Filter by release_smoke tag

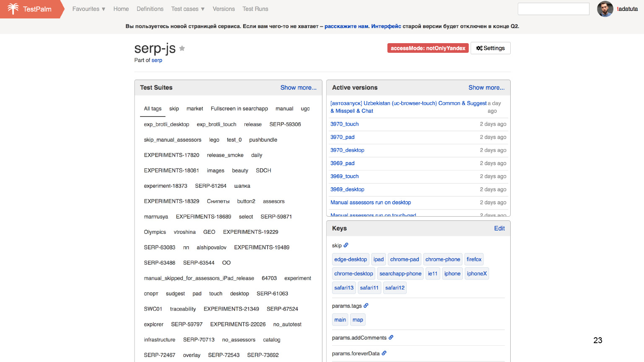[x=225, y=155]
